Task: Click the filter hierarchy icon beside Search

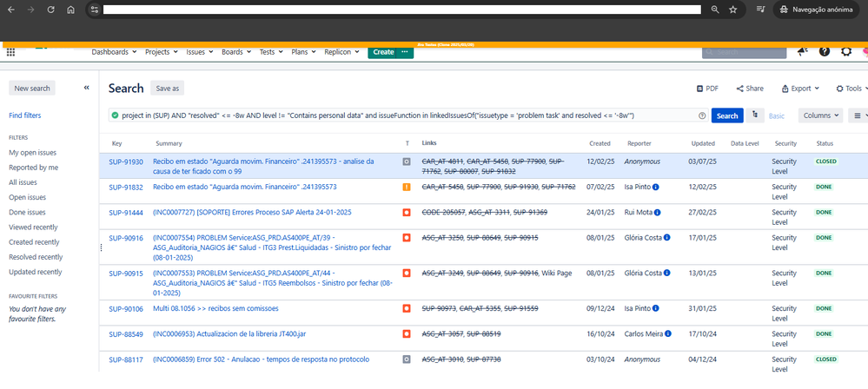Action: point(754,115)
